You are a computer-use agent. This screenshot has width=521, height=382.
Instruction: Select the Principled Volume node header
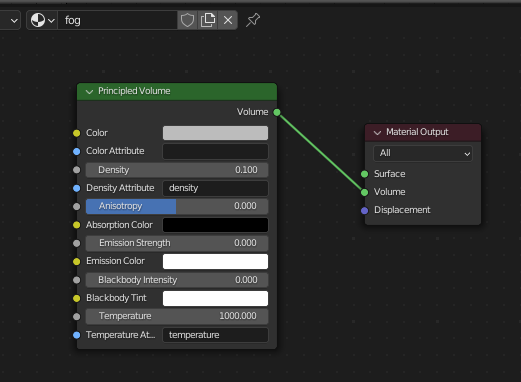pos(177,92)
